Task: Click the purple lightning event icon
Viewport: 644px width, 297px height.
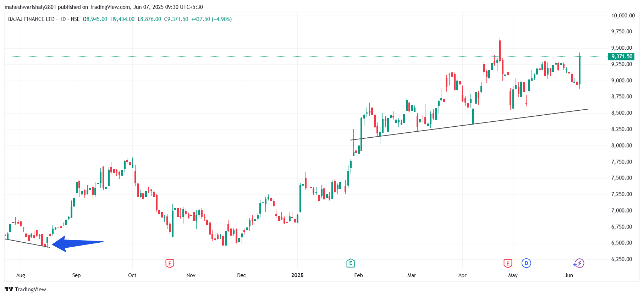Action: tap(579, 263)
